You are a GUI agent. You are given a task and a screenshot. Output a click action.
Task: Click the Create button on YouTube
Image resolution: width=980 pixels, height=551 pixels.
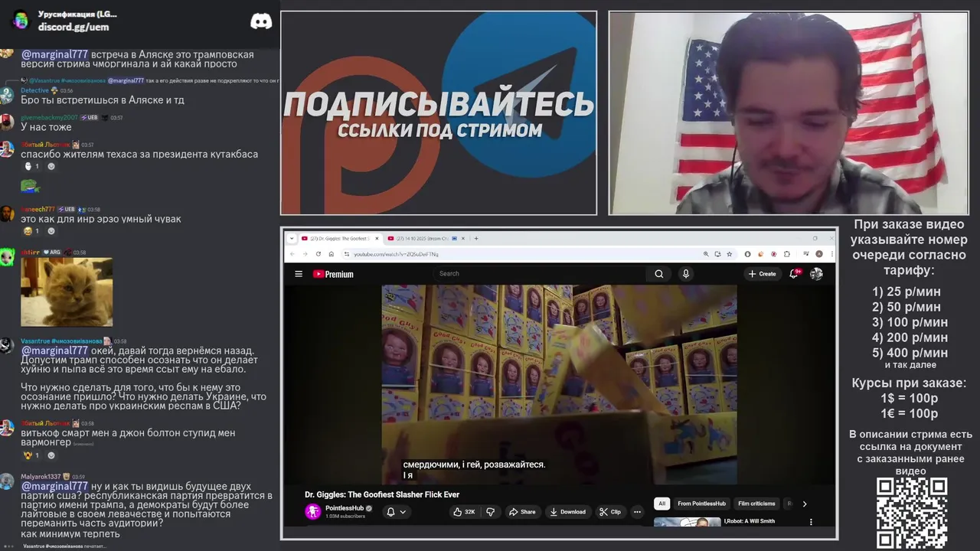762,274
